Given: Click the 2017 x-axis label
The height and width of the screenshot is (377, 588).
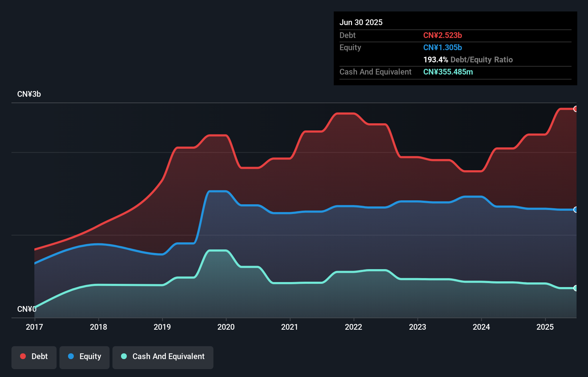Looking at the screenshot, I should tap(34, 327).
